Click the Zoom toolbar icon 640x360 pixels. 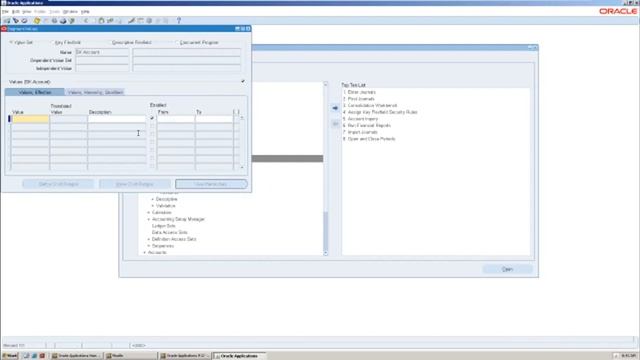point(140,20)
